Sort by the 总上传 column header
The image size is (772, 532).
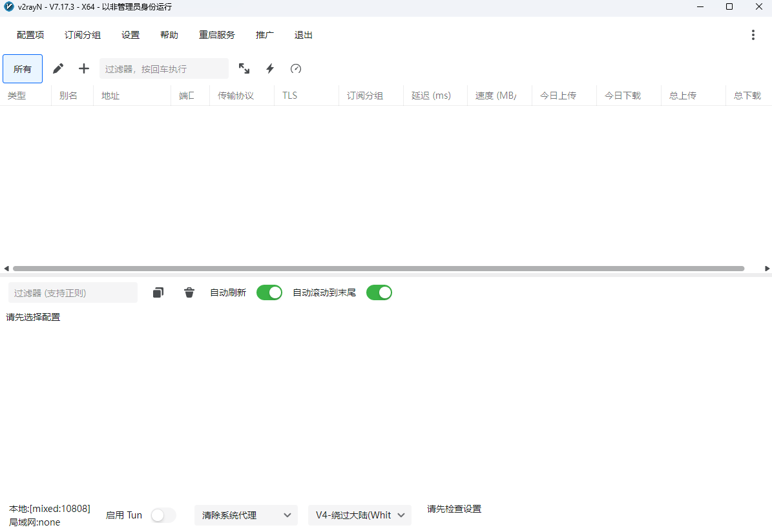coord(693,96)
